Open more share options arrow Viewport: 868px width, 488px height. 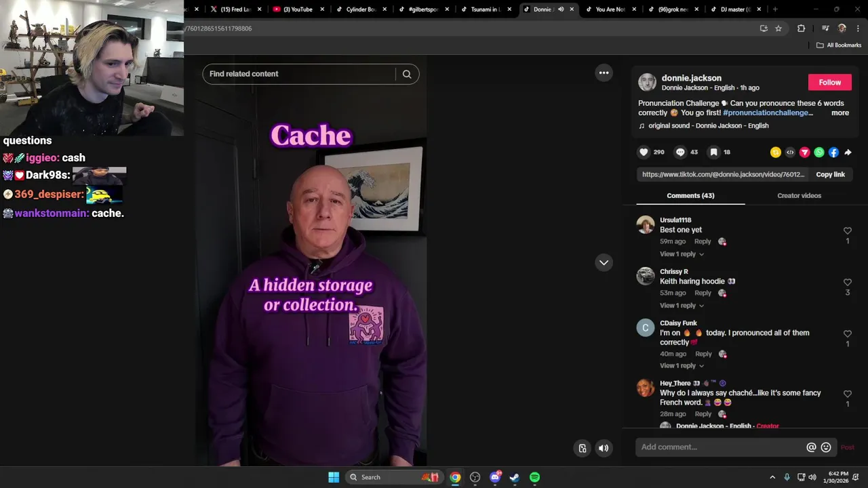pos(848,152)
